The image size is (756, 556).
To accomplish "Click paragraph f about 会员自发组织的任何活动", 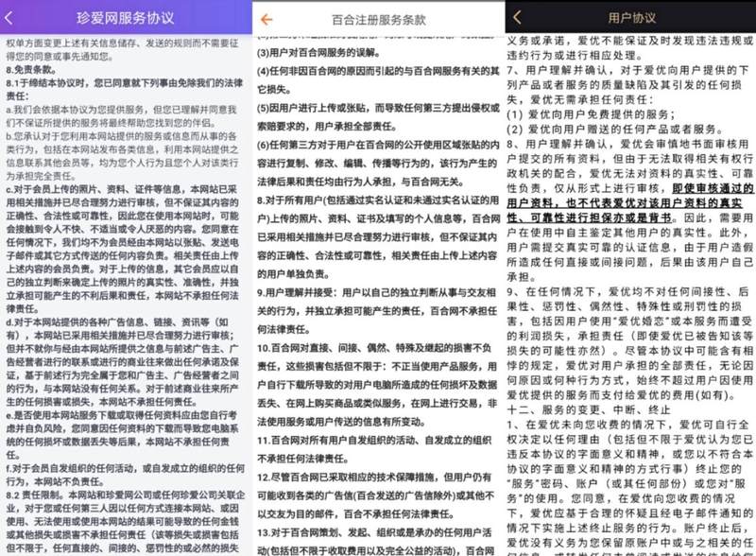I will (x=125, y=475).
